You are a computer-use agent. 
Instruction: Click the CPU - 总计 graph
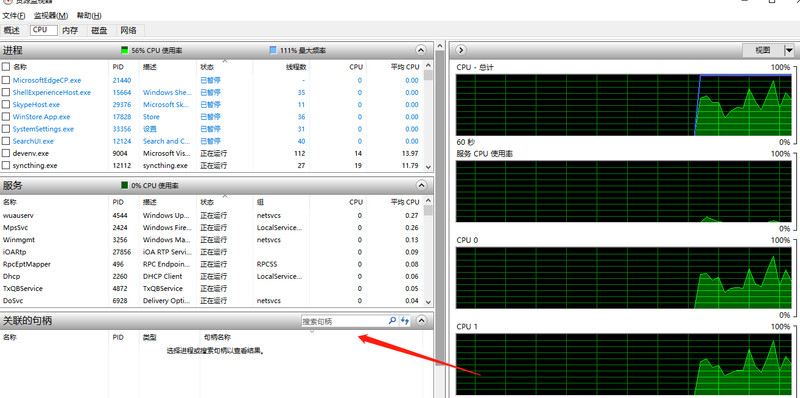point(623,105)
